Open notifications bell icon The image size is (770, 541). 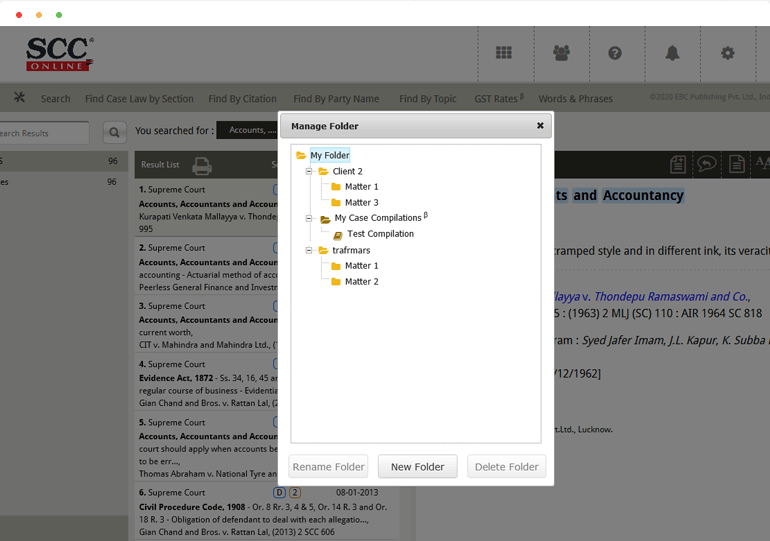[x=672, y=53]
